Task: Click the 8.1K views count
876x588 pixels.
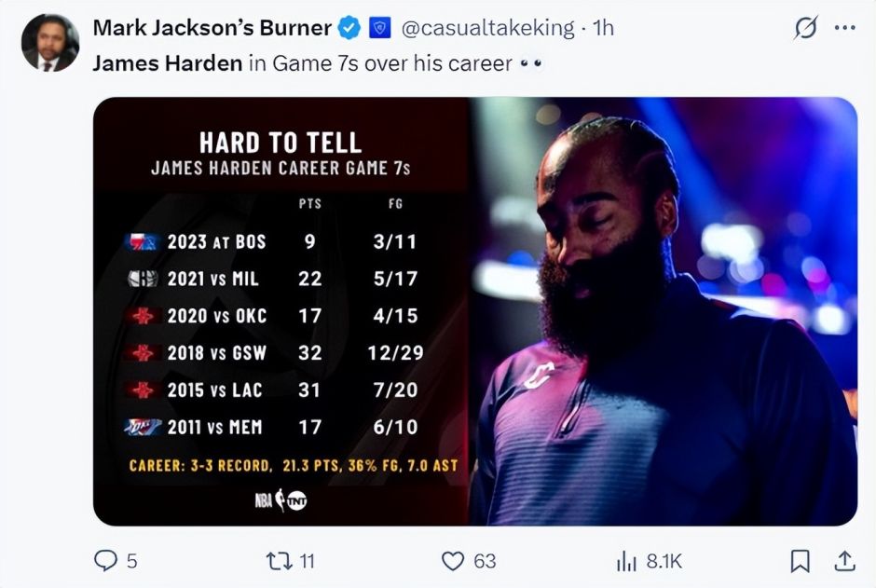Action: click(x=664, y=561)
